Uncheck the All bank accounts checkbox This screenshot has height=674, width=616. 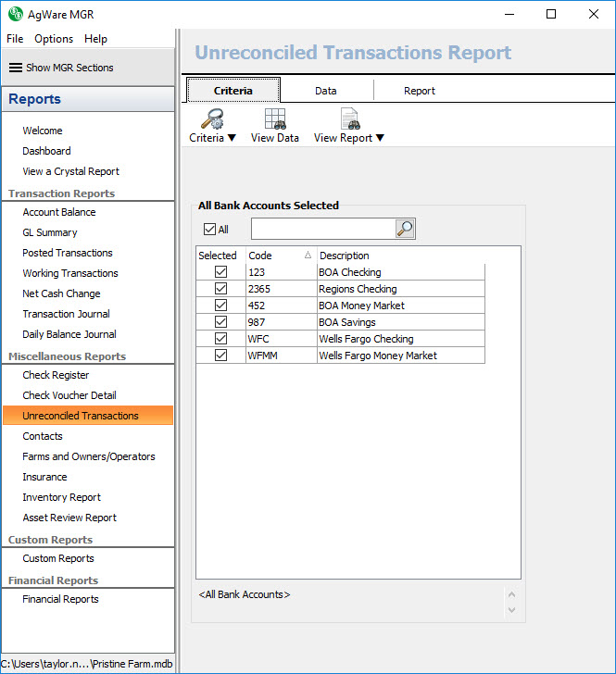tap(210, 230)
